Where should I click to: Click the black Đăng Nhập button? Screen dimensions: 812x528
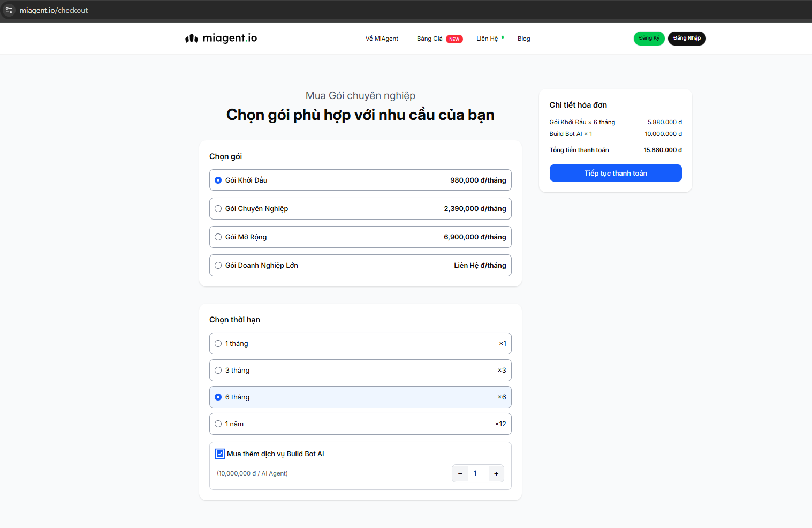pyautogui.click(x=687, y=38)
